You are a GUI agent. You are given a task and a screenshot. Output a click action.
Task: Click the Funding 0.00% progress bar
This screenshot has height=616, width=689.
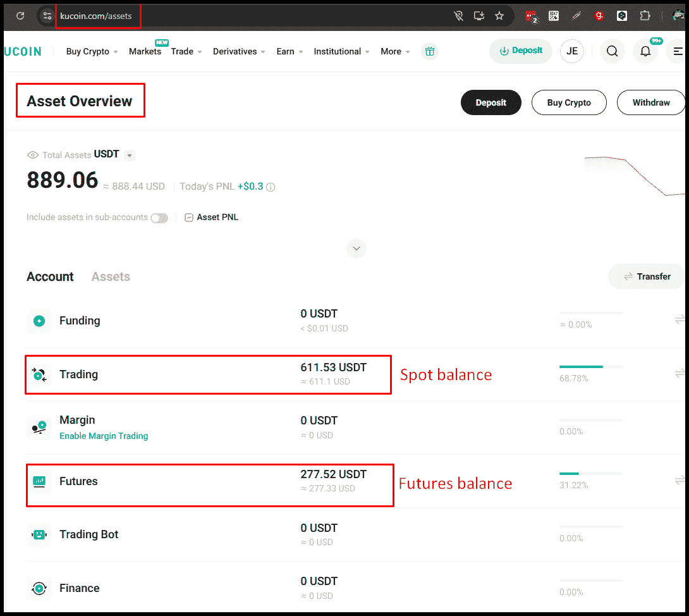(590, 313)
